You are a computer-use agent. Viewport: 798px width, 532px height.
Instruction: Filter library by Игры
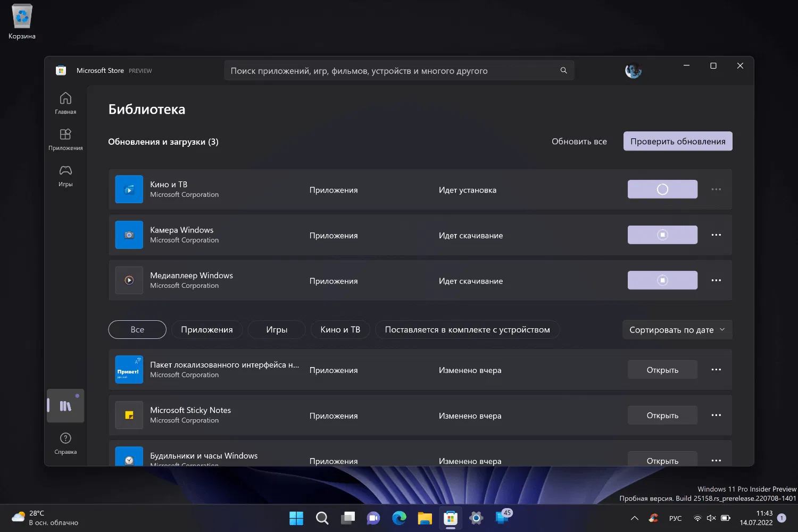click(277, 330)
